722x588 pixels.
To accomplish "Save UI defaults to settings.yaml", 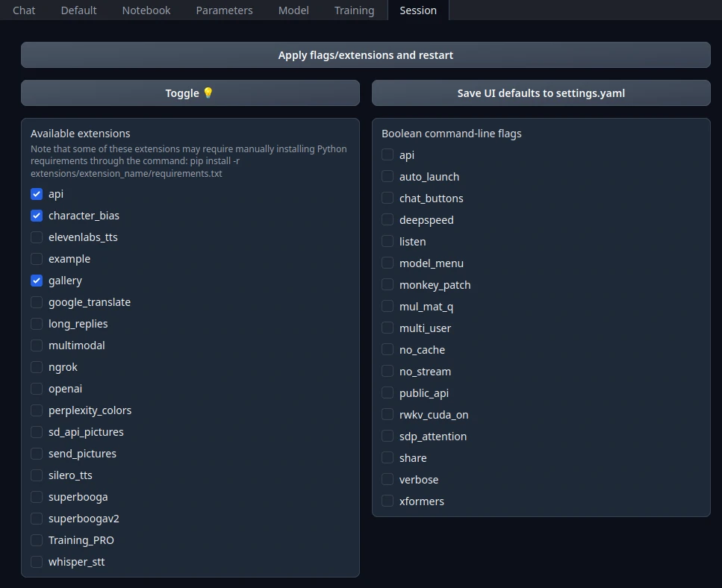I will [x=541, y=93].
